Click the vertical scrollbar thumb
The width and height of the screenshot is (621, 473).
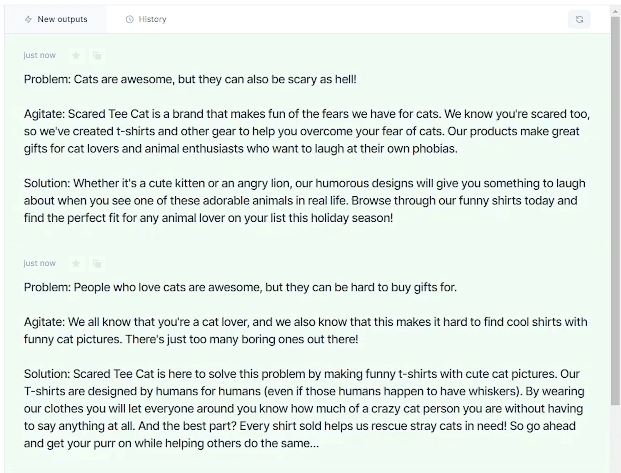[615, 210]
